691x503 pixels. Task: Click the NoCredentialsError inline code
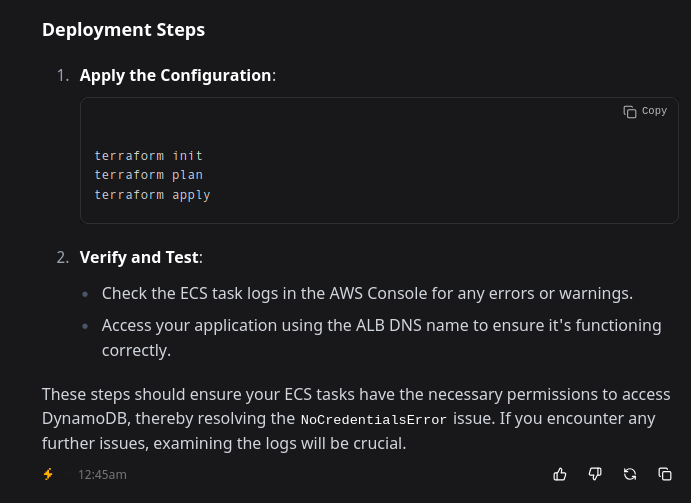374,419
